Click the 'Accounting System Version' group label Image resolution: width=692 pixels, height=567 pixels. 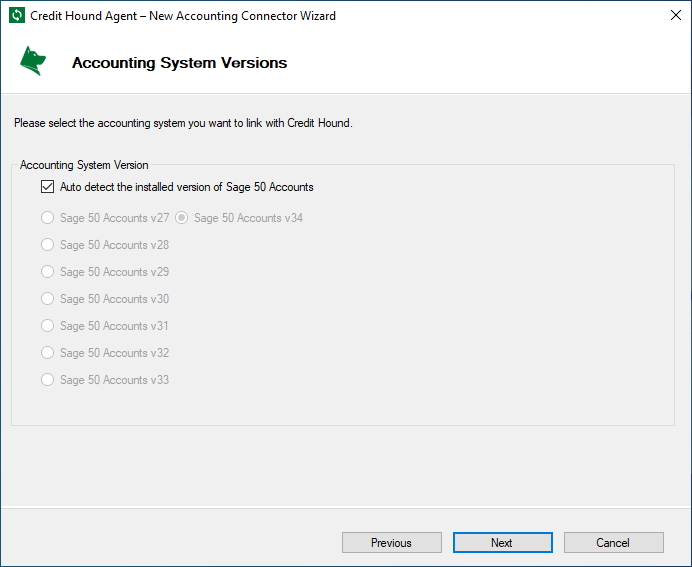click(84, 165)
